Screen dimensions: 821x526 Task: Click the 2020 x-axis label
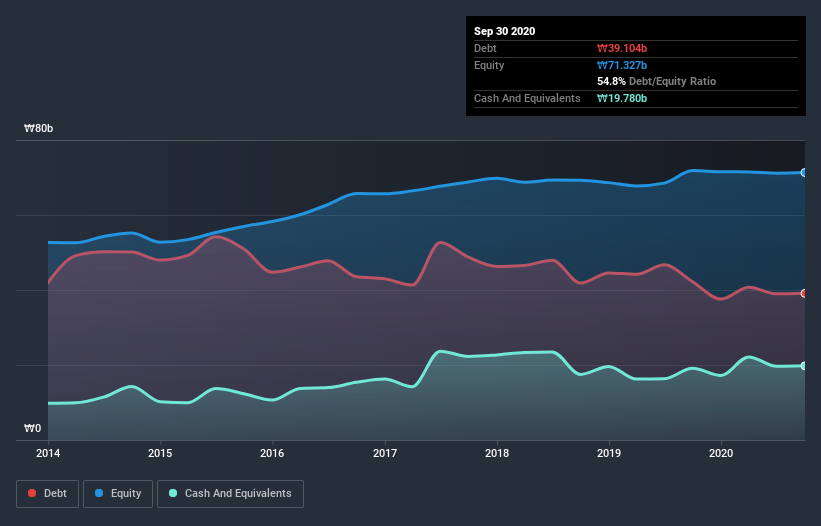(721, 453)
